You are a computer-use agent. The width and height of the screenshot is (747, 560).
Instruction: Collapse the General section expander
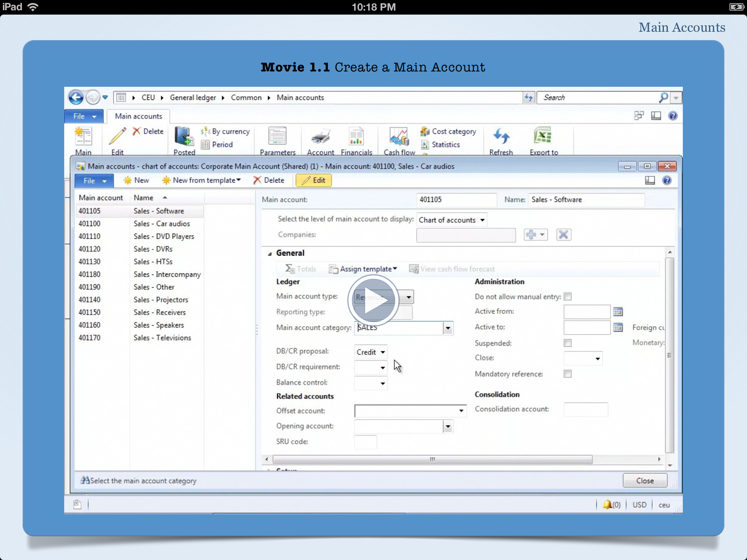[x=270, y=253]
